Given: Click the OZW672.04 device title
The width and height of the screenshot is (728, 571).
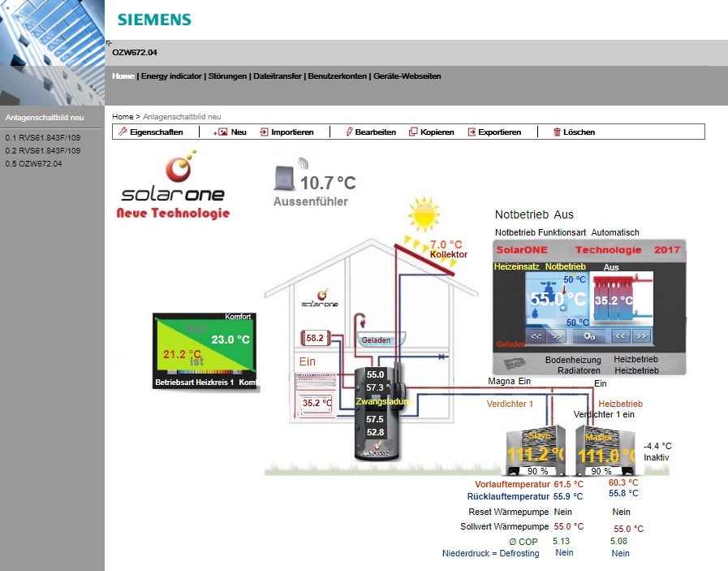Looking at the screenshot, I should (135, 53).
